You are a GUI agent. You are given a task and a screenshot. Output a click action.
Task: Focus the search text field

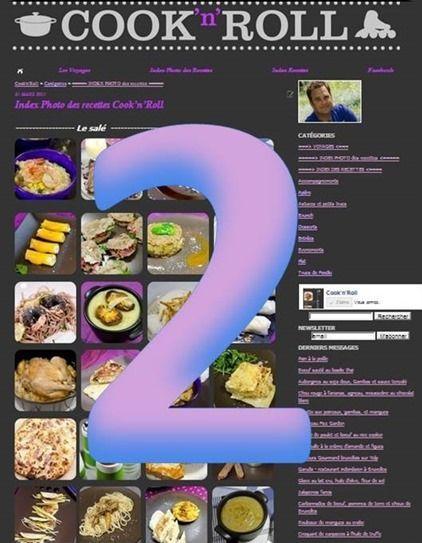click(341, 316)
